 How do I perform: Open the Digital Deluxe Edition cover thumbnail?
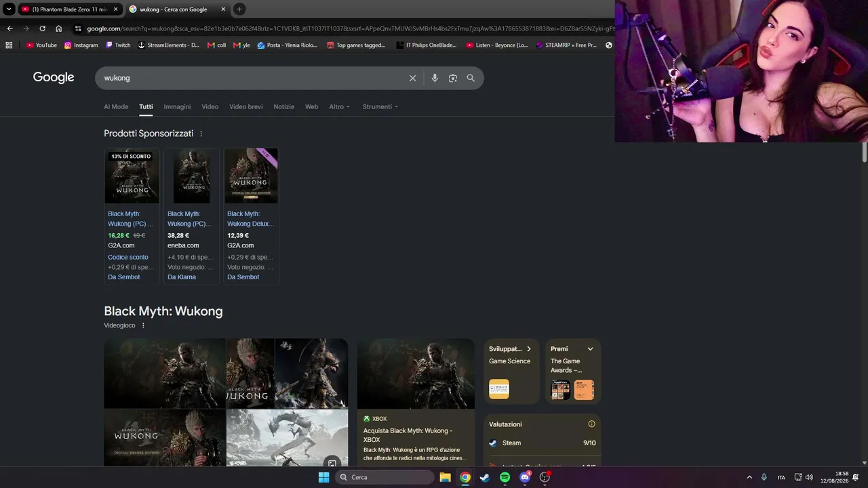pyautogui.click(x=164, y=438)
